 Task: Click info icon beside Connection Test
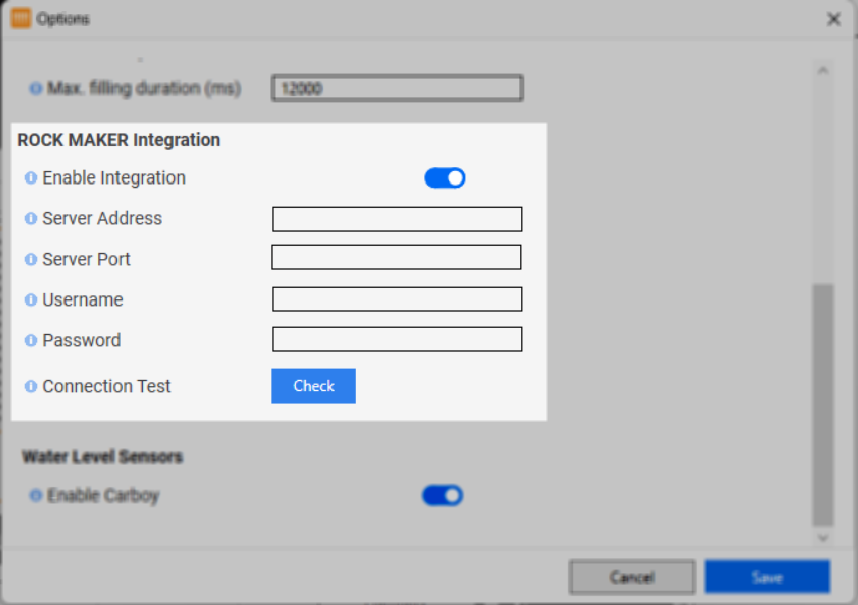[x=31, y=387]
